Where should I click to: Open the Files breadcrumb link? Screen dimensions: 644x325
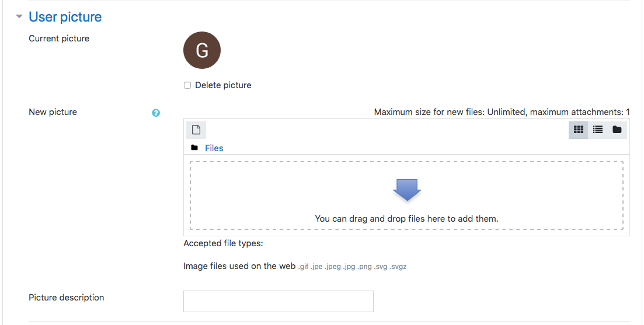(x=214, y=148)
